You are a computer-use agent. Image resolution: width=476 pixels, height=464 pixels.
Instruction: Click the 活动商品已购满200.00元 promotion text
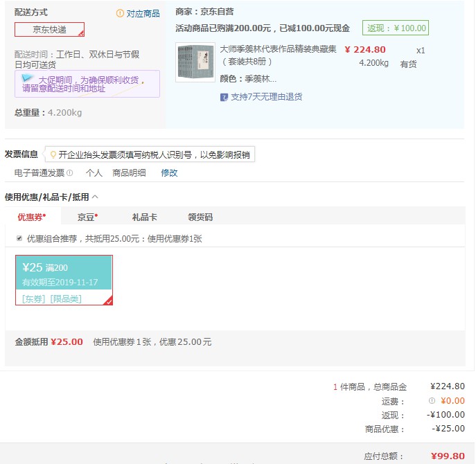[263, 28]
